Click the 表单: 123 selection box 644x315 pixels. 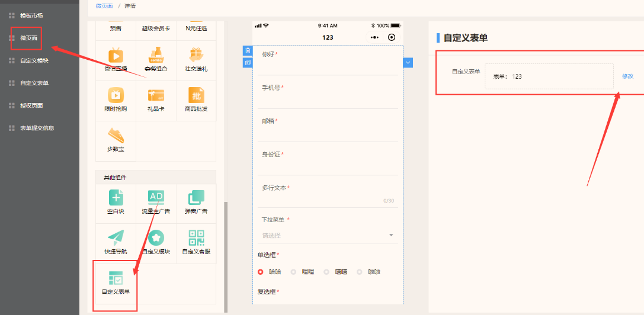549,76
